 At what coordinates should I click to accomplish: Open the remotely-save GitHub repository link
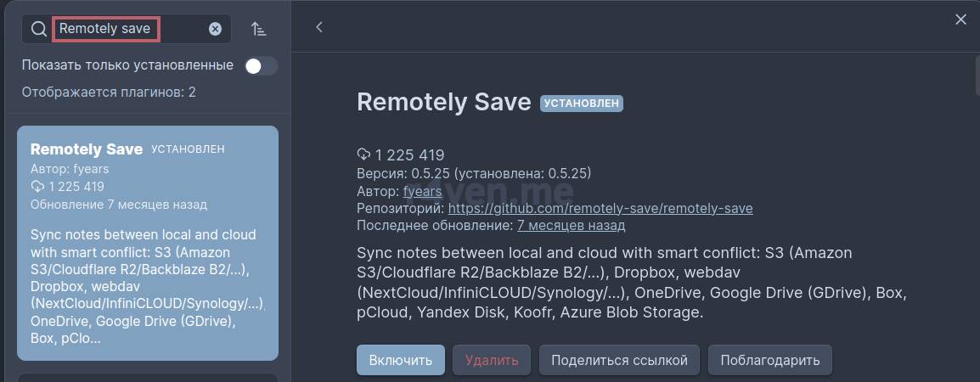point(600,208)
